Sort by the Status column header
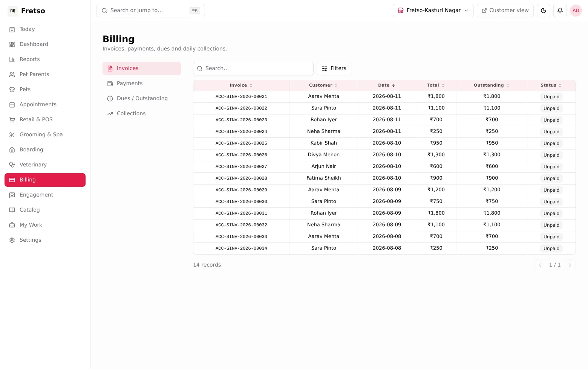The width and height of the screenshot is (588, 369). point(551,85)
